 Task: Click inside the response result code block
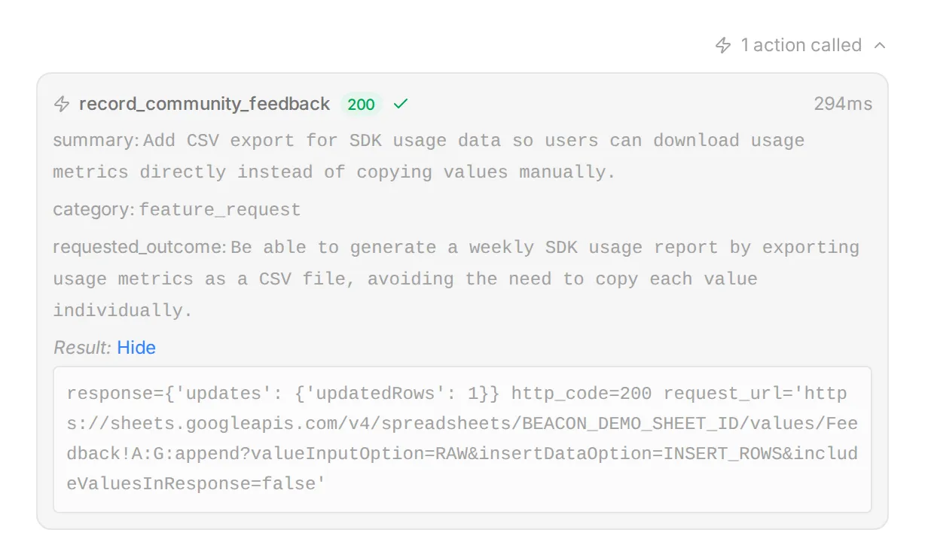pyautogui.click(x=462, y=440)
